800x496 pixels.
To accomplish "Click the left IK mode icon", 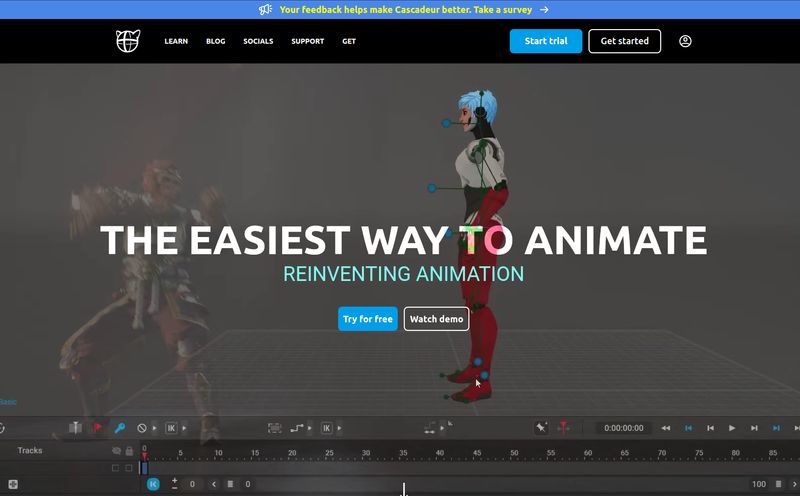I will pyautogui.click(x=171, y=428).
